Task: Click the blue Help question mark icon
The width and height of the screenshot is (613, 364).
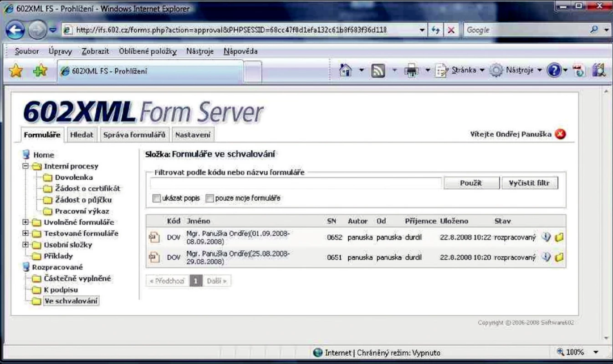Action: pyautogui.click(x=554, y=71)
